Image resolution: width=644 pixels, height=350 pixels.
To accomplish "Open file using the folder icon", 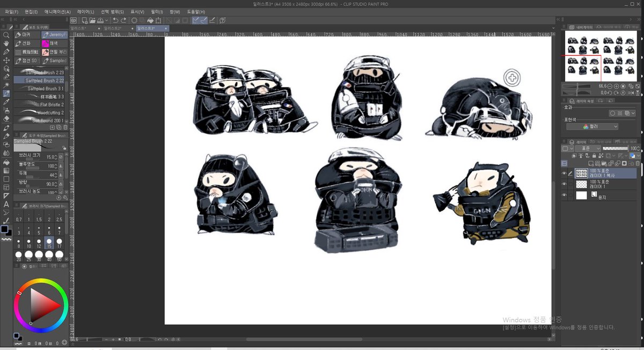I will [x=92, y=20].
